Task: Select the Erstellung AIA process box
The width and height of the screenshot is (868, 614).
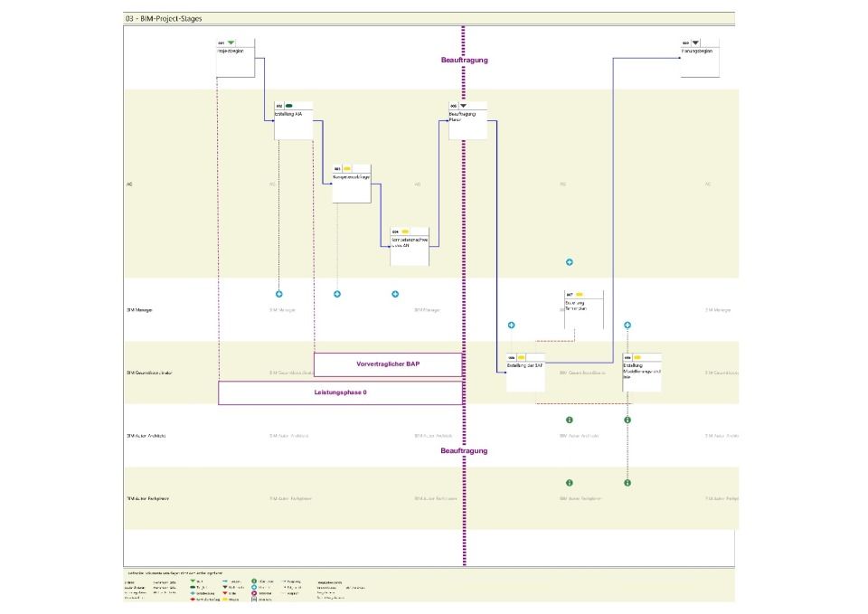Action: click(x=293, y=120)
